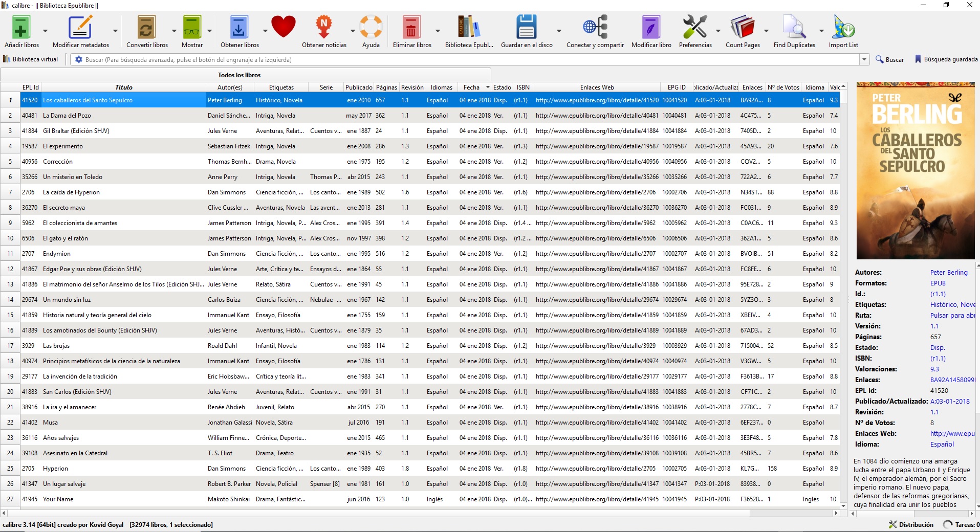This screenshot has width=980, height=532.
Task: Click the red heart donate icon
Action: (x=284, y=27)
